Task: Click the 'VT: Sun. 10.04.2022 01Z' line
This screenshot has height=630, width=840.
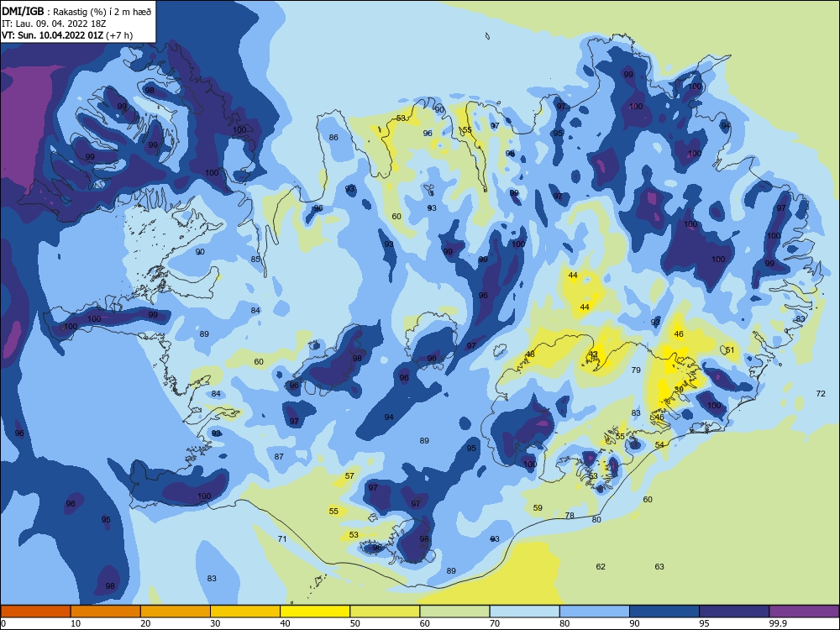Action: pyautogui.click(x=53, y=35)
